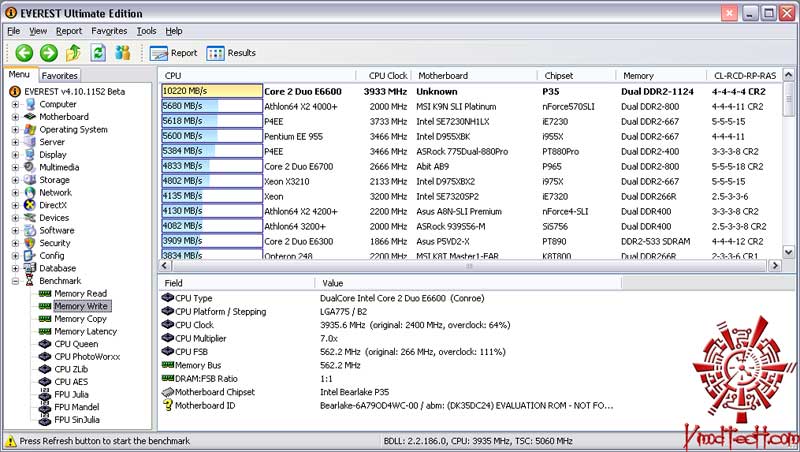Sort by the Chipset column header
The image size is (800, 452).
click(x=577, y=76)
